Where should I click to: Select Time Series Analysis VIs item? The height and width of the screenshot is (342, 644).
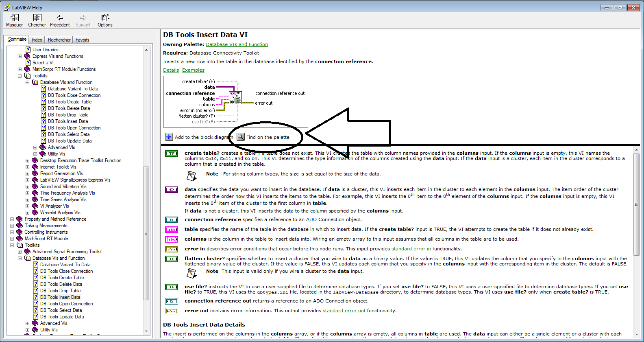[63, 199]
